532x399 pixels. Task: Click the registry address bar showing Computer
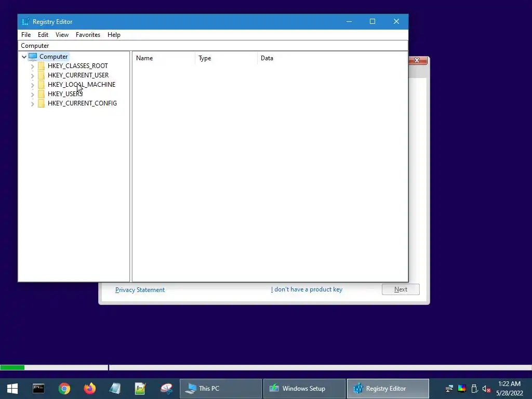coord(212,46)
